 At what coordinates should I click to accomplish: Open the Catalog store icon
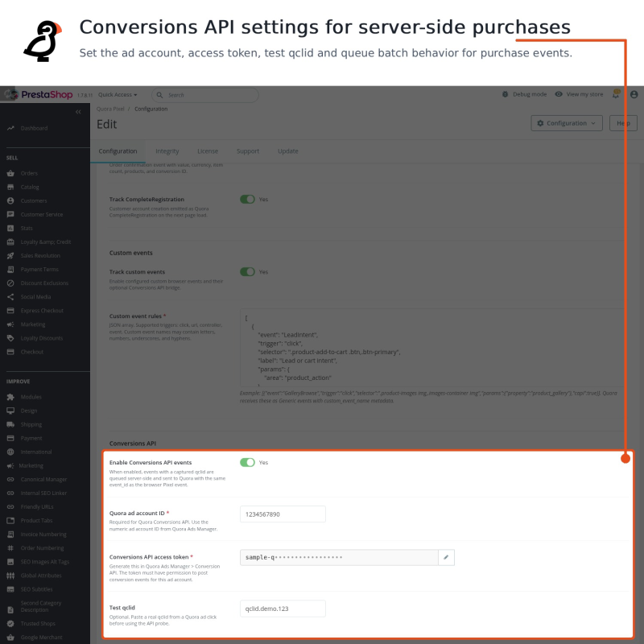click(10, 187)
